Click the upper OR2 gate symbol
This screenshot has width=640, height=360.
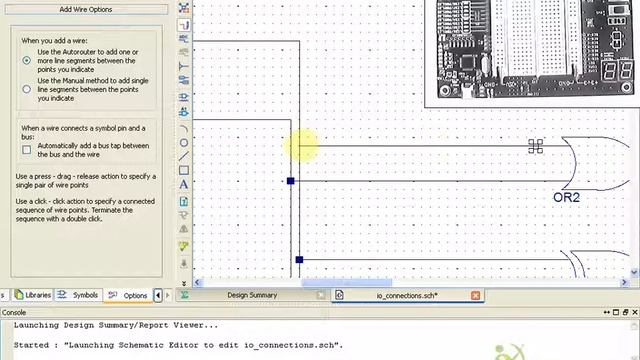pyautogui.click(x=596, y=163)
